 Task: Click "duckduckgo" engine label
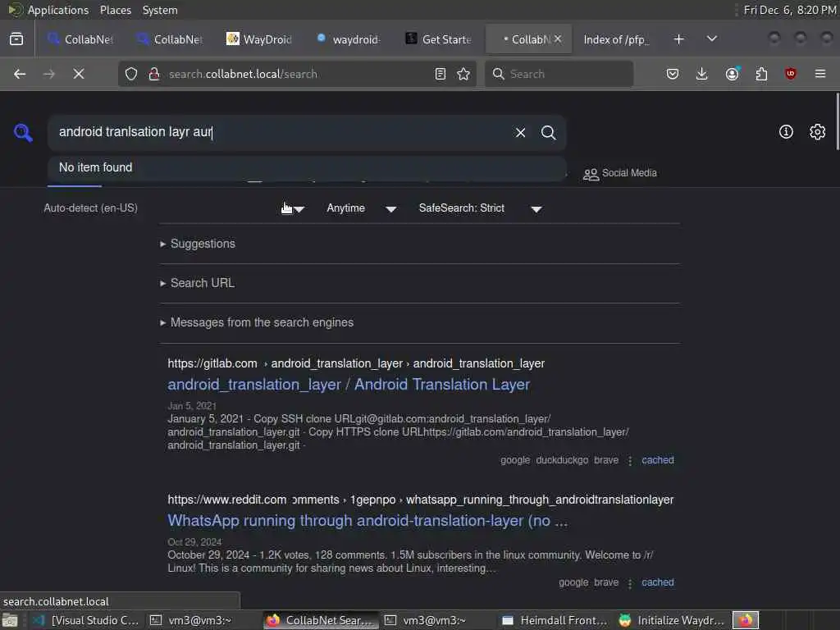click(562, 459)
